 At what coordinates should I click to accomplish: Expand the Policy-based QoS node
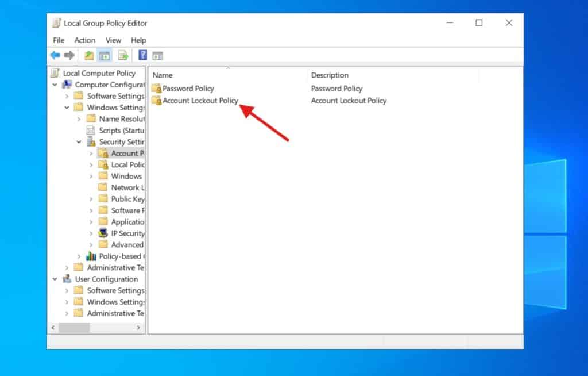click(x=79, y=256)
